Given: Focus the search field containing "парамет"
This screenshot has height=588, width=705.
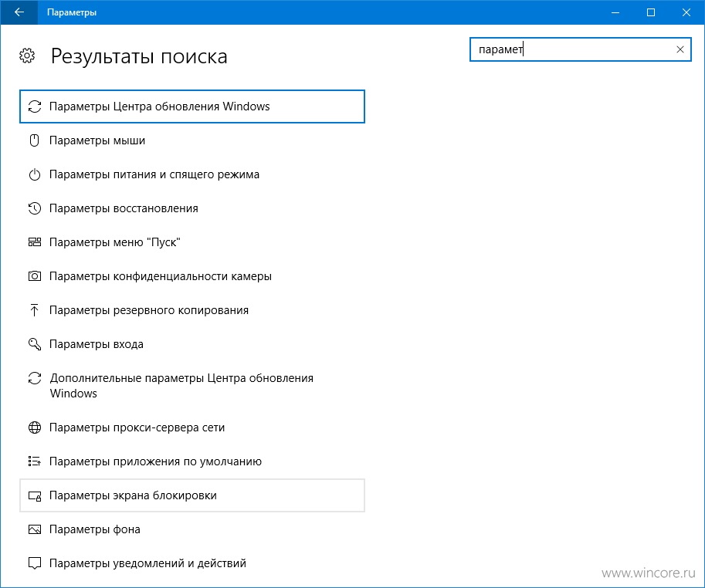Looking at the screenshot, I should [x=580, y=49].
